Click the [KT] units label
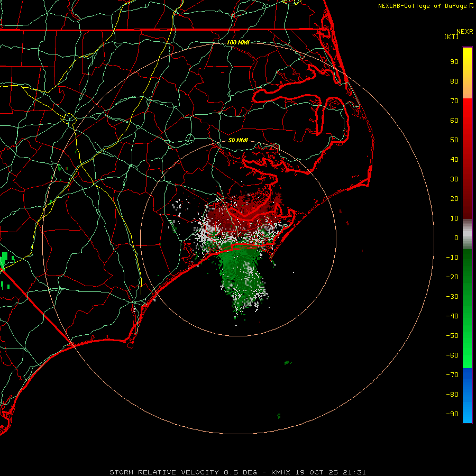476x476 pixels. [452, 36]
